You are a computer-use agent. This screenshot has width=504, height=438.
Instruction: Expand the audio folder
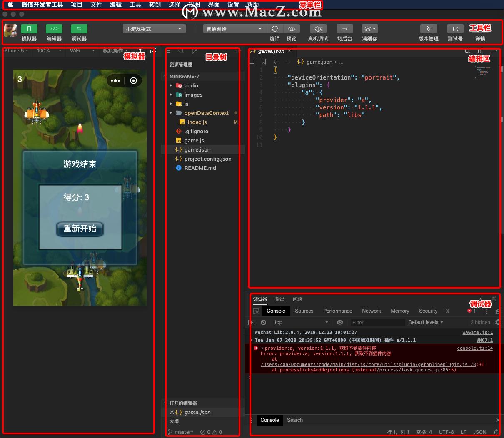click(203, 85)
